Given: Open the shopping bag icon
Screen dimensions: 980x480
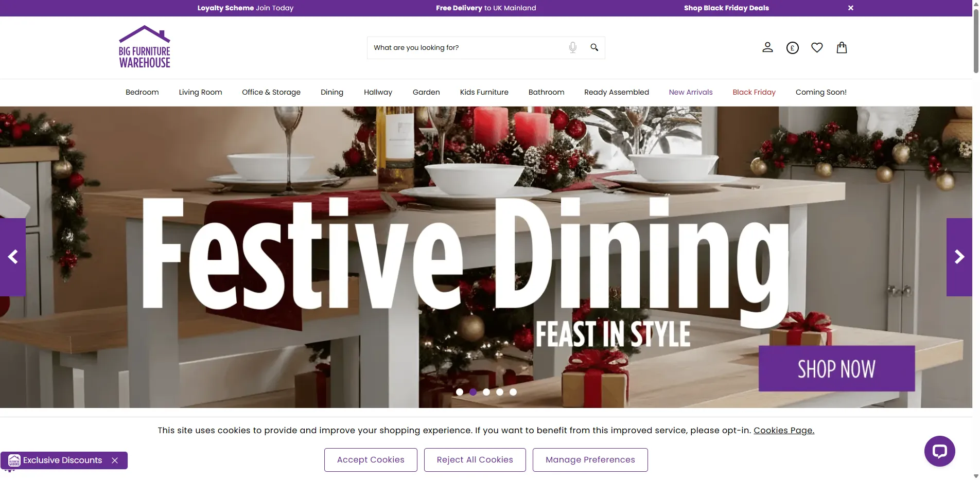Looking at the screenshot, I should [x=842, y=47].
